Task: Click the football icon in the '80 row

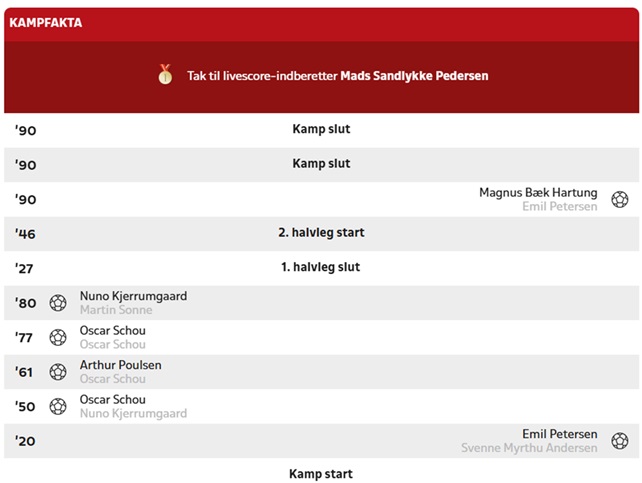Action: pyautogui.click(x=58, y=303)
